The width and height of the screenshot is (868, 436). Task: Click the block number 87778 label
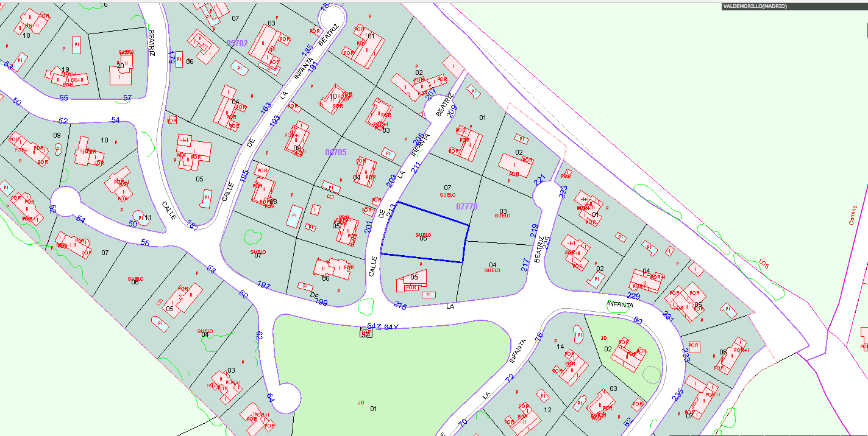pos(466,207)
